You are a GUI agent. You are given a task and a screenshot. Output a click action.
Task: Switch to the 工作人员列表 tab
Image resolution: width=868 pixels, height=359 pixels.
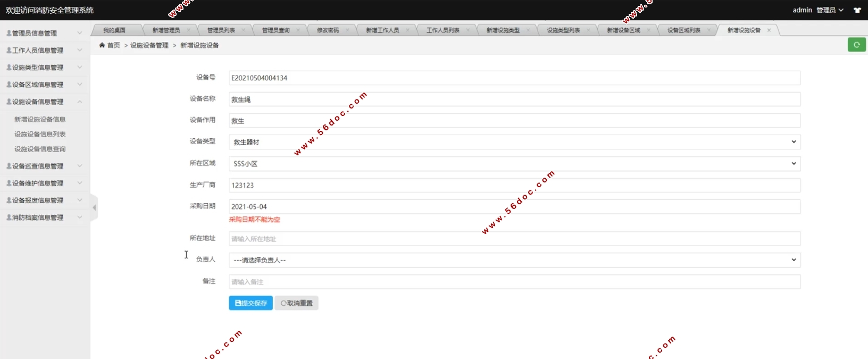tap(443, 30)
